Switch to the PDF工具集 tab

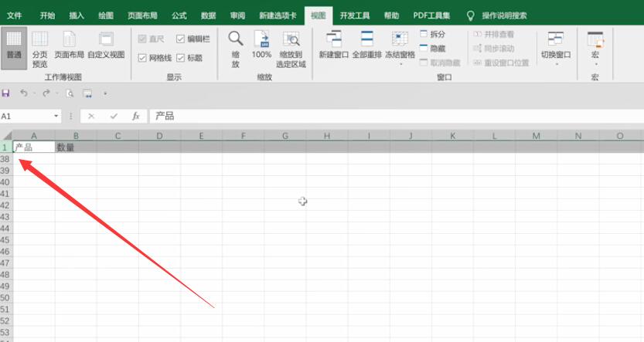[431, 15]
